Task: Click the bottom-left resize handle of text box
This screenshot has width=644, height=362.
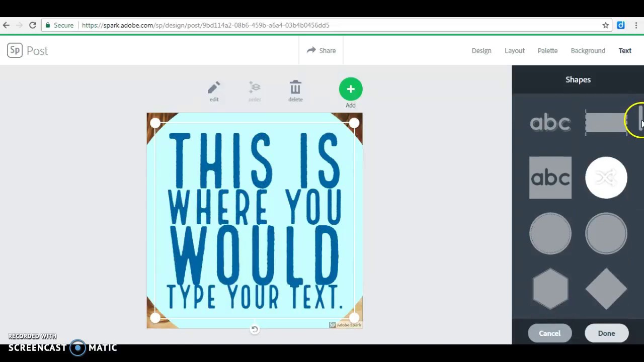Action: coord(155,318)
